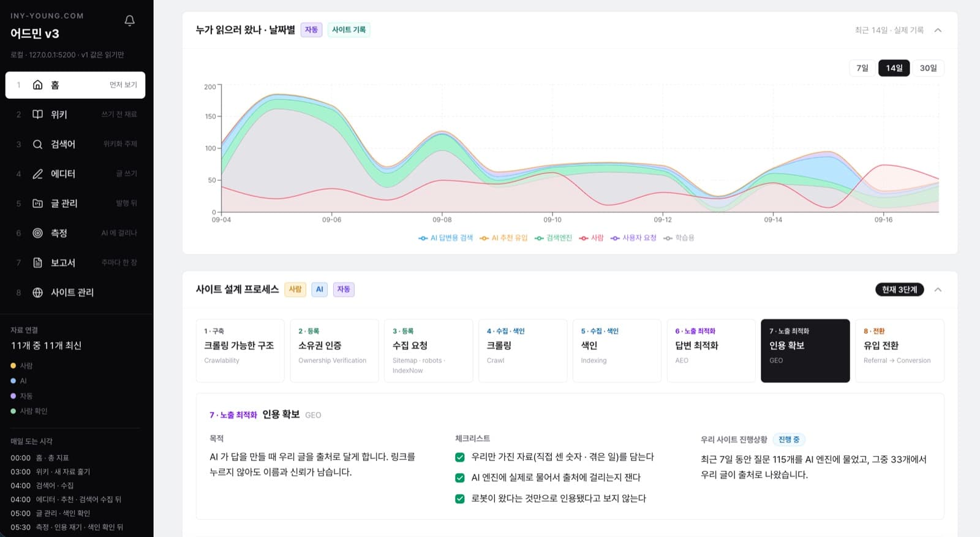Screen dimensions: 980x537
Task: Click the 어드민 v3 title
Action: pyautogui.click(x=35, y=34)
